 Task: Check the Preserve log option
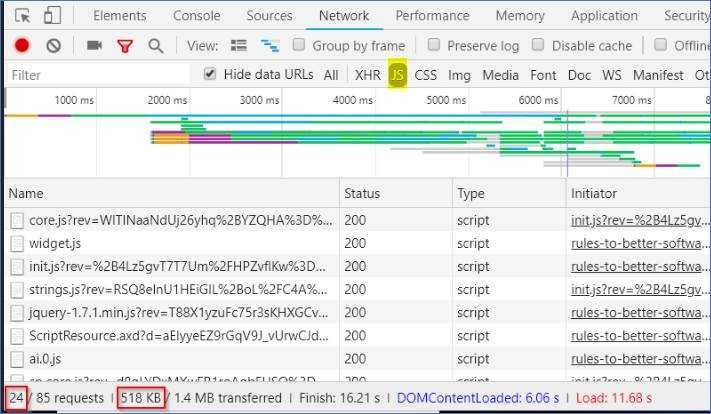434,45
